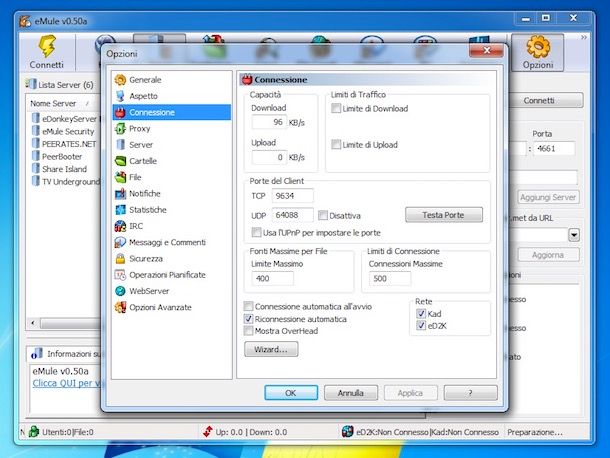Click the Connessioni Massime field

(390, 278)
